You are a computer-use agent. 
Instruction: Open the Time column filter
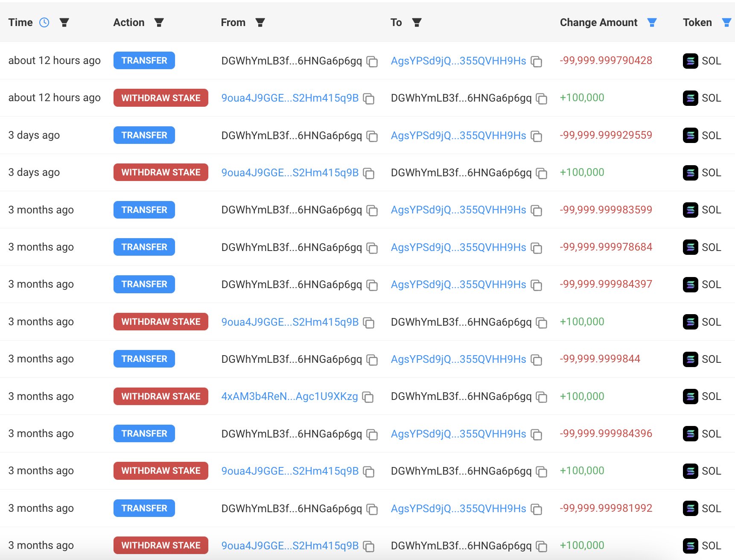[64, 23]
